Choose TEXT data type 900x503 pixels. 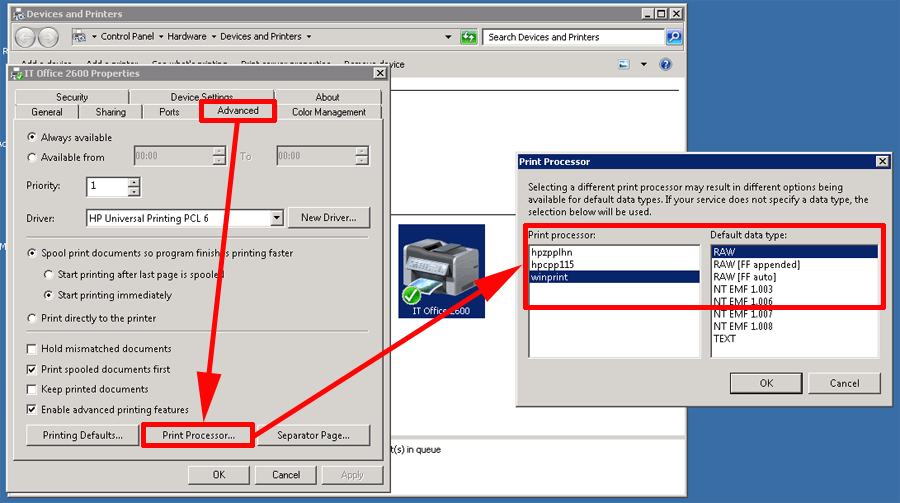[794, 339]
